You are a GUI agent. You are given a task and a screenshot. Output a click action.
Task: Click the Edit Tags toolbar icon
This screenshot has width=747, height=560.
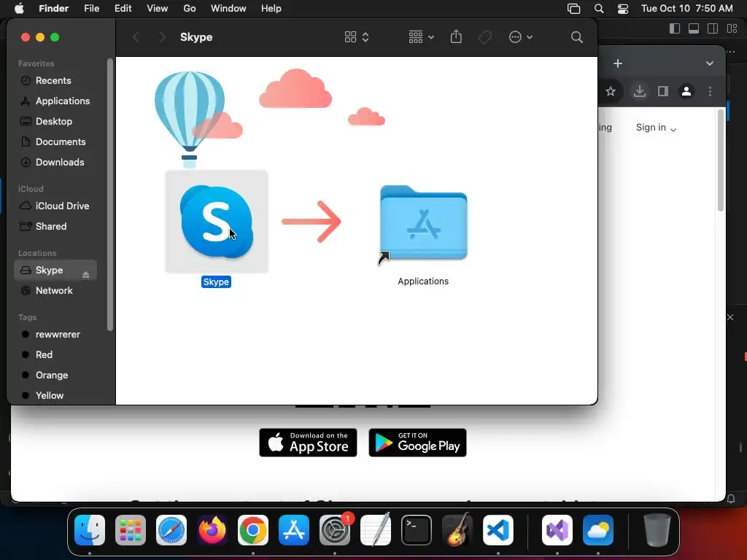click(485, 37)
